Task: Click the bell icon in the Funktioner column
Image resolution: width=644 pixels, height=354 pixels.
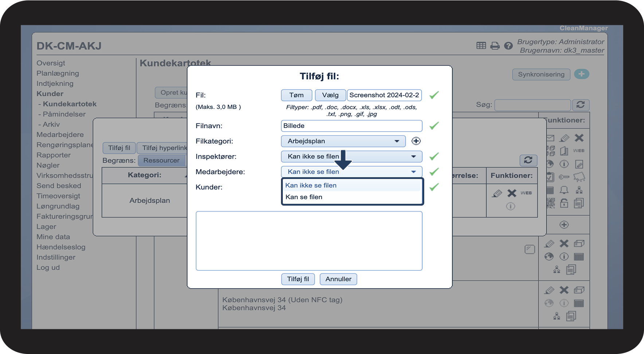Action: (x=564, y=190)
